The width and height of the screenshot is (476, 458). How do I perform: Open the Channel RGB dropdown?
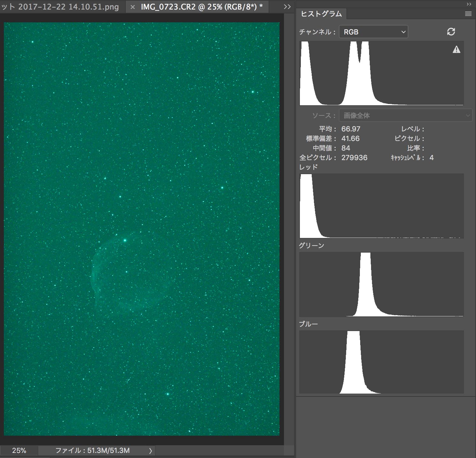coord(373,32)
